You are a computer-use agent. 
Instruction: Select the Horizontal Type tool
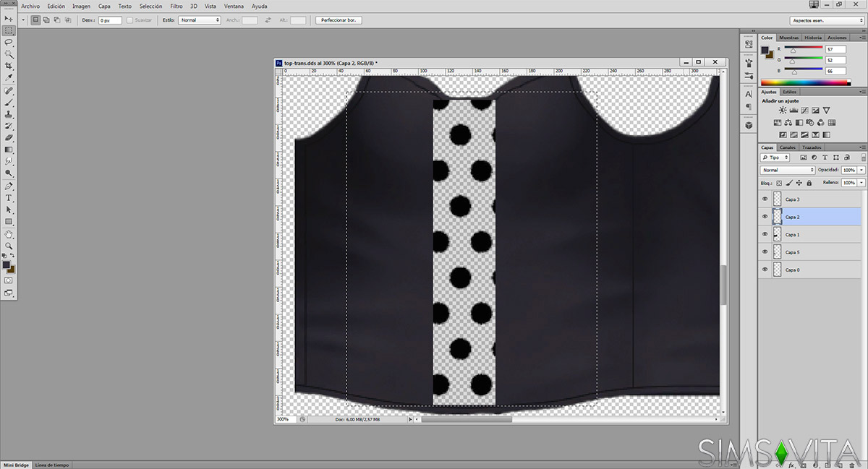(9, 198)
